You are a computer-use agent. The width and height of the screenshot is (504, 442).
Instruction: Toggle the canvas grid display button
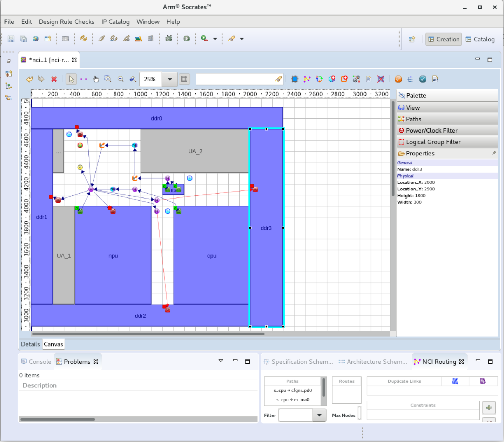[x=184, y=79]
